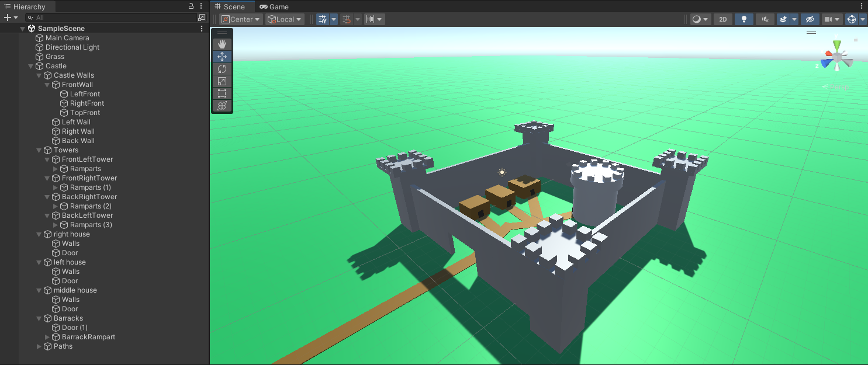Select the Hand tool in the Scene view toolbar
This screenshot has width=868, height=365.
pos(222,44)
